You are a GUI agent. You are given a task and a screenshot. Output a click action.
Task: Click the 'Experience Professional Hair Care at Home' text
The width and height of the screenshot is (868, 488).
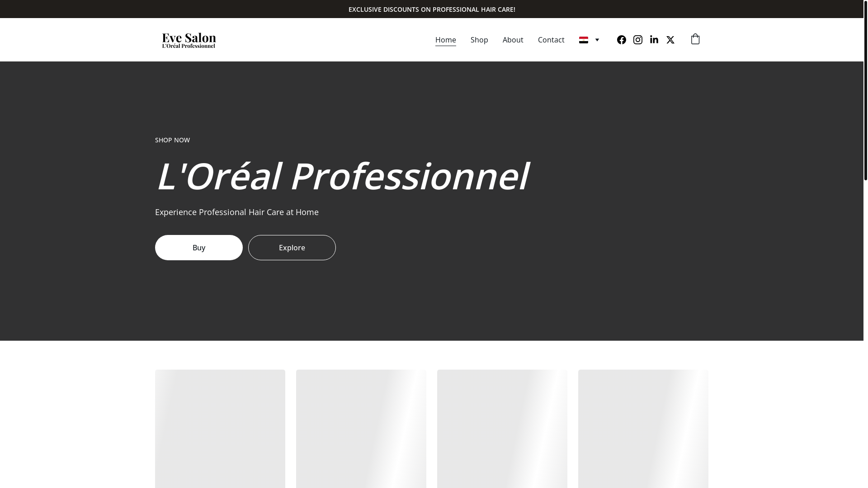tap(237, 212)
